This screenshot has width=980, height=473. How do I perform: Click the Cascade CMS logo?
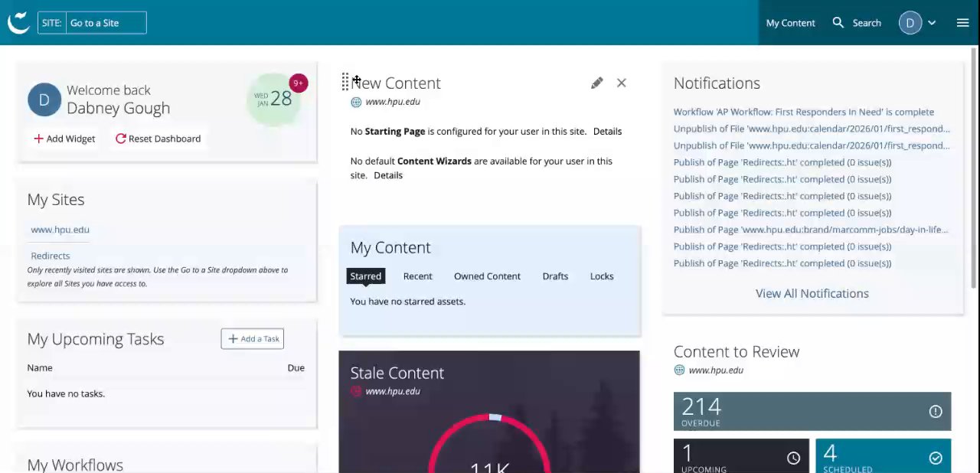(18, 23)
